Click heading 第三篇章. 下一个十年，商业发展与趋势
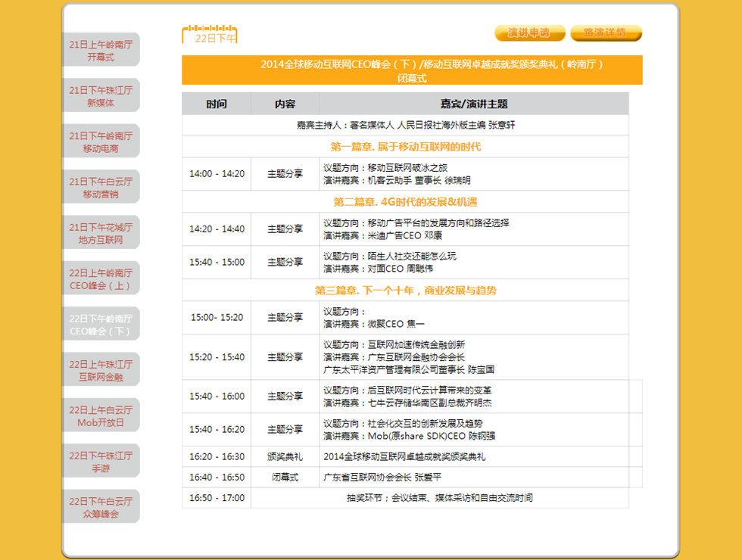This screenshot has width=742, height=560. pyautogui.click(x=406, y=291)
